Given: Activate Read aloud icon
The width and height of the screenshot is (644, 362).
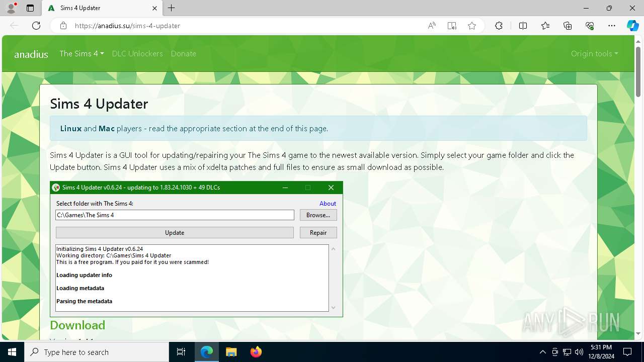Looking at the screenshot, I should click(432, 26).
